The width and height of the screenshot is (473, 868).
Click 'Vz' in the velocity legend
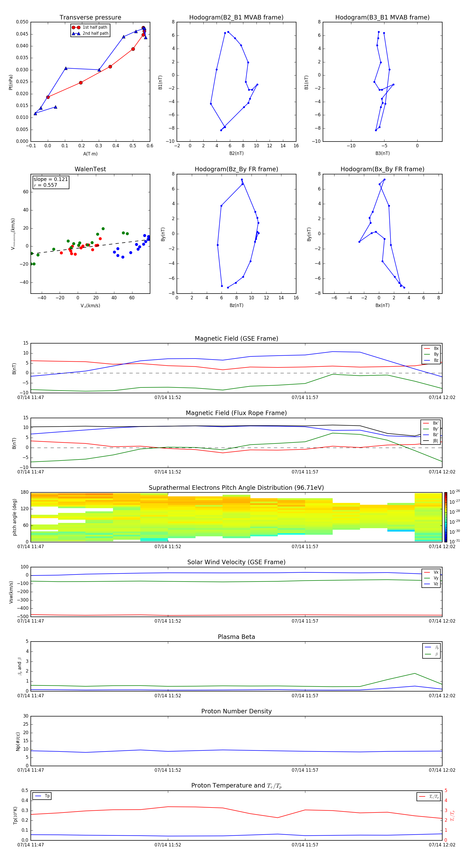[431, 584]
